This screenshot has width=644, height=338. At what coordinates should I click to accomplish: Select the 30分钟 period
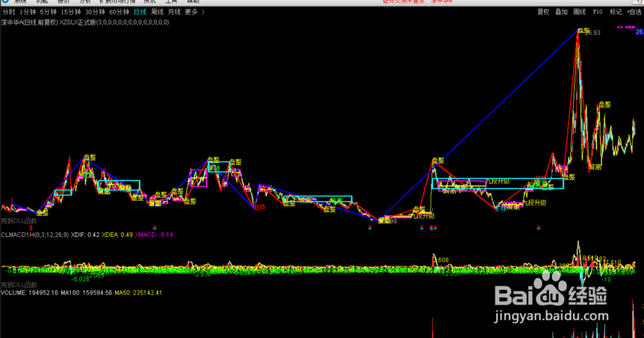[x=95, y=12]
